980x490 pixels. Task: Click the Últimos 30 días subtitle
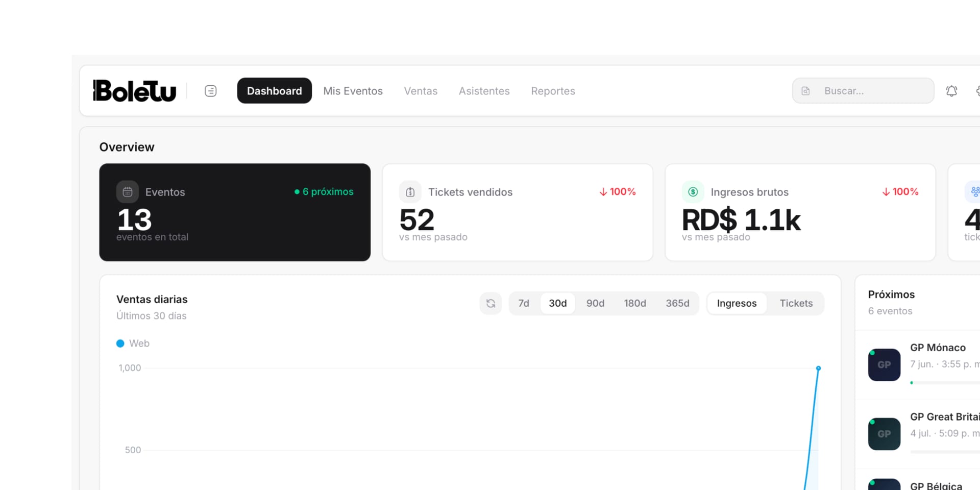point(151,316)
